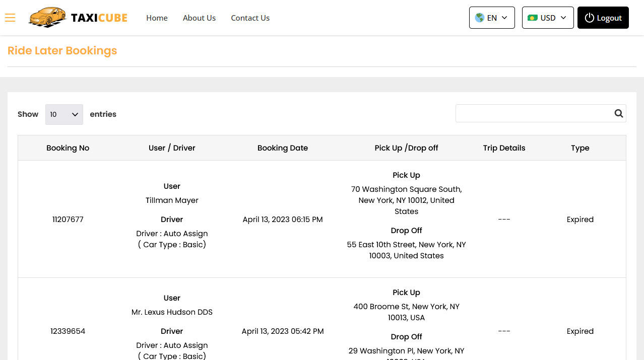Viewport: 644px width, 360px height.
Task: Click the Trip Details column header
Action: click(504, 148)
